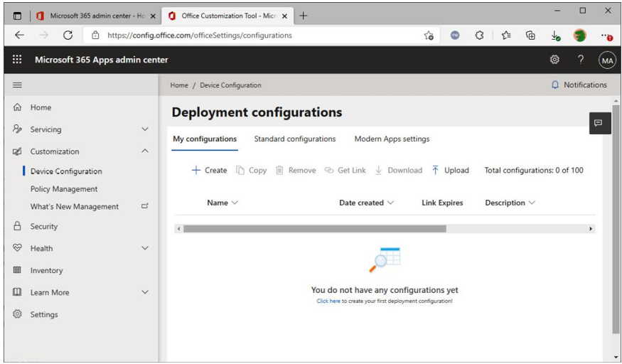The height and width of the screenshot is (364, 622).
Task: Click the Download toolbar button
Action: click(399, 171)
